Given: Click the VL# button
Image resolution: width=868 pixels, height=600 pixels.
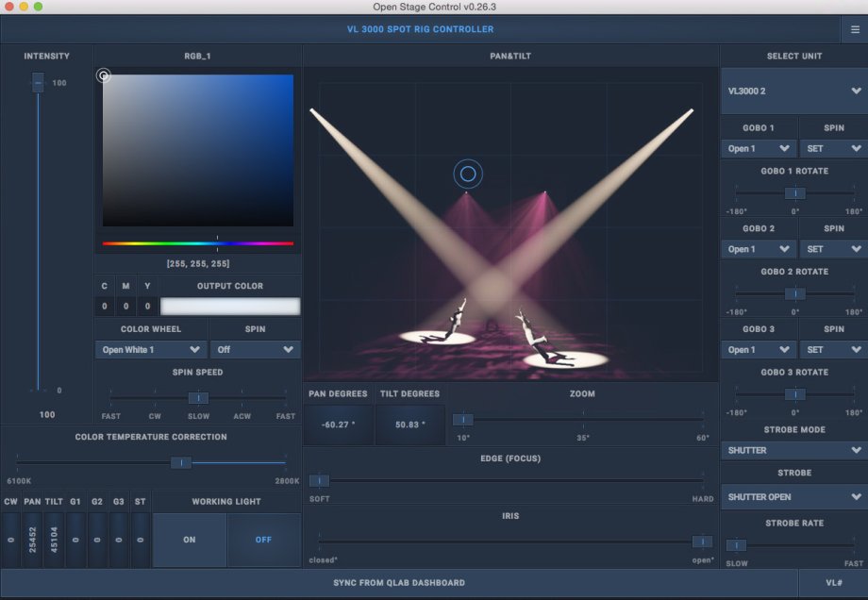Looking at the screenshot, I should tap(833, 583).
